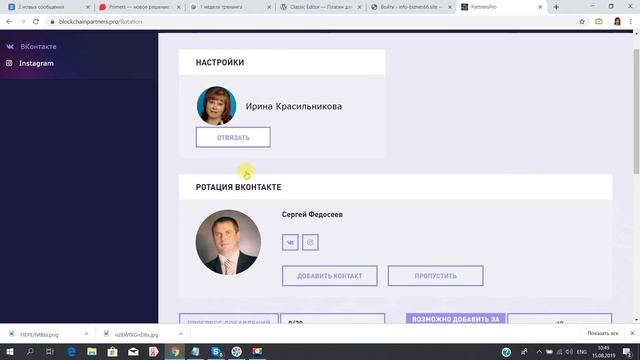This screenshot has height=360, width=640.
Task: Open Сергей Федосеев's Instagram profile icon
Action: pos(310,242)
